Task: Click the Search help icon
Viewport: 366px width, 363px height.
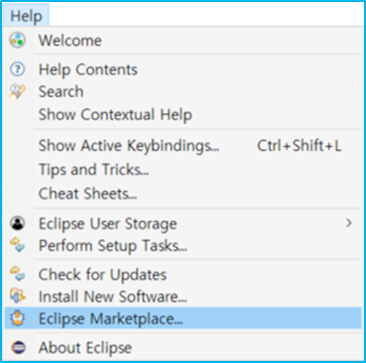Action: pos(17,92)
